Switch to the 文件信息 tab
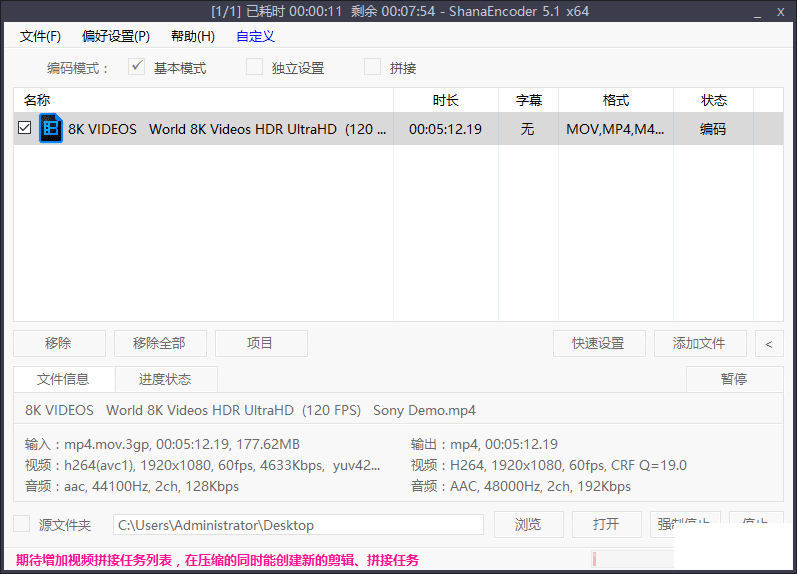This screenshot has width=797, height=574. point(64,379)
